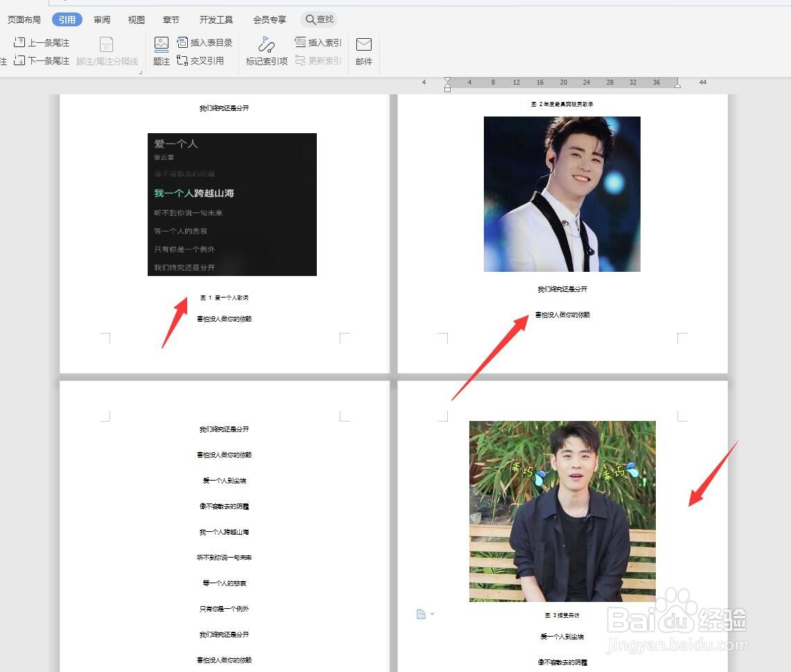Click 插入表目录
This screenshot has height=672, width=791.
click(x=205, y=42)
